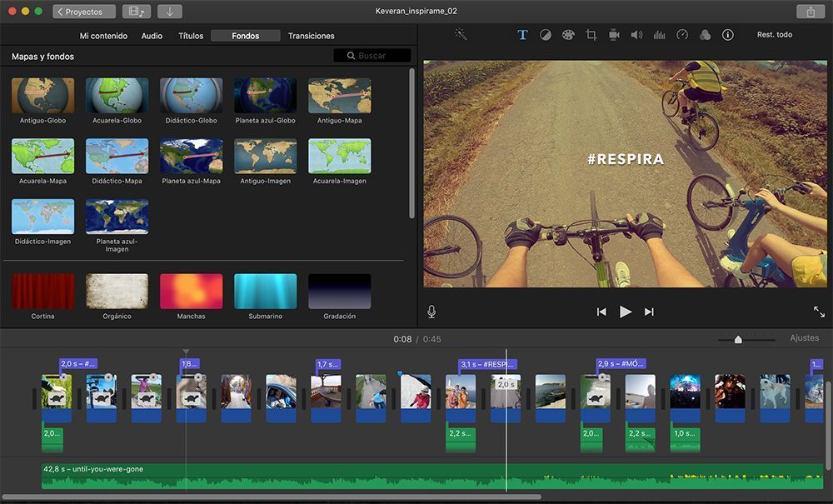Open the noise reduction equalizer
The width and height of the screenshot is (833, 504).
pos(659,35)
